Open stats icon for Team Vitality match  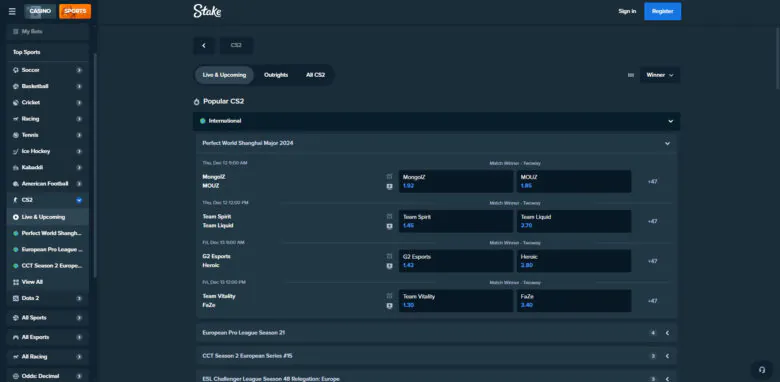(389, 296)
